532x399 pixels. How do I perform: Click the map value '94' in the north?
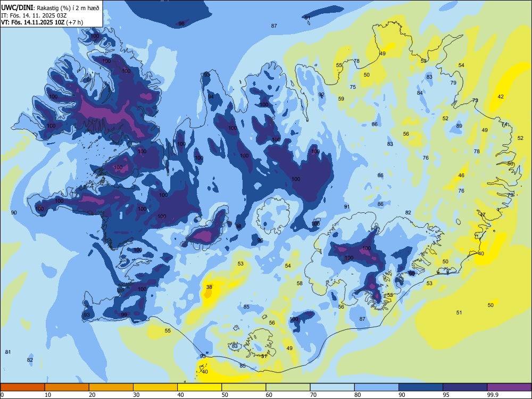click(x=211, y=97)
